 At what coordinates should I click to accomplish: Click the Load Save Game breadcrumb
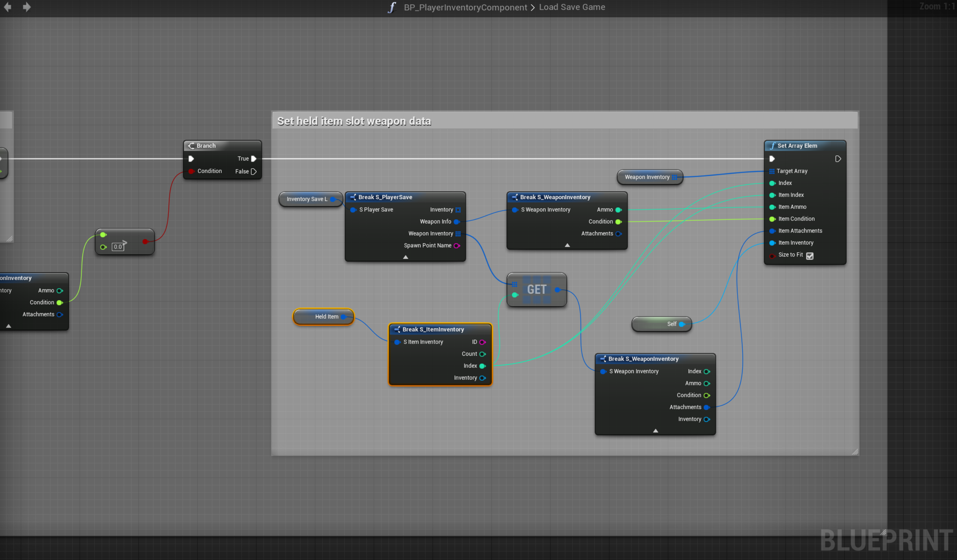tap(572, 7)
